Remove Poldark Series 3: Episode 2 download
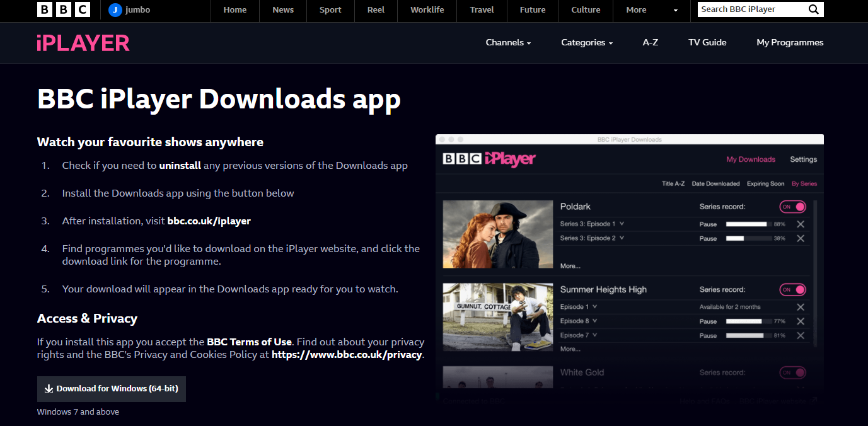Viewport: 868px width, 426px height. (x=801, y=238)
